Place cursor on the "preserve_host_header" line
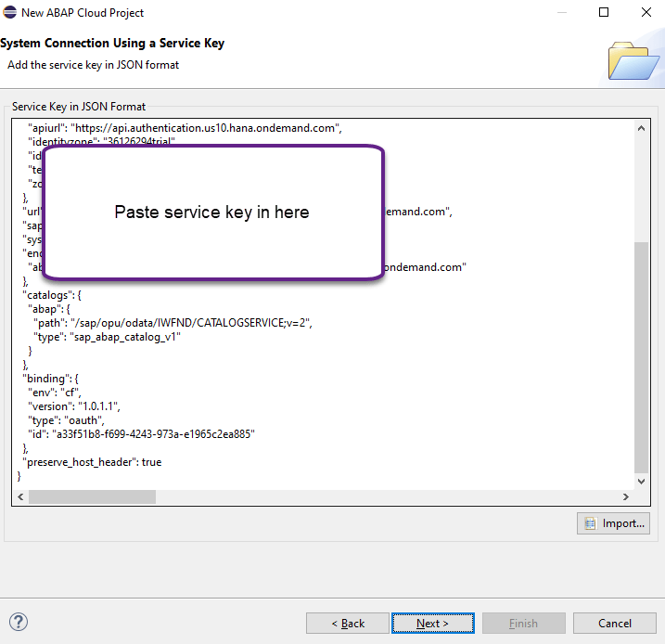The image size is (665, 644). [x=93, y=462]
